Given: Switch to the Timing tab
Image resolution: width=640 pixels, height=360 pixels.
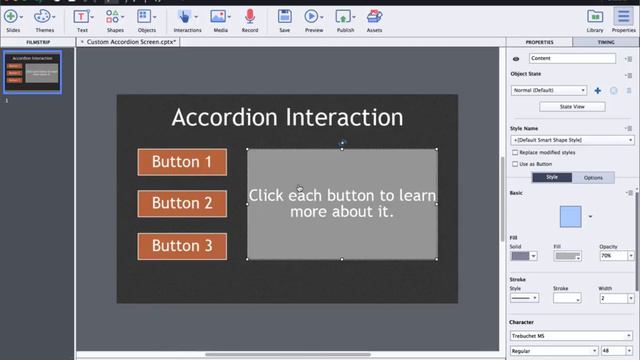Looking at the screenshot, I should (606, 42).
